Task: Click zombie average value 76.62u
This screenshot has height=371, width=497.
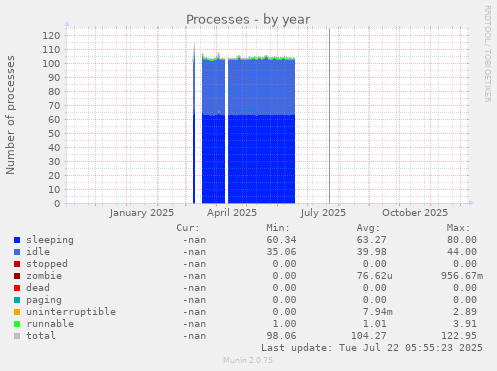Action: (x=374, y=276)
